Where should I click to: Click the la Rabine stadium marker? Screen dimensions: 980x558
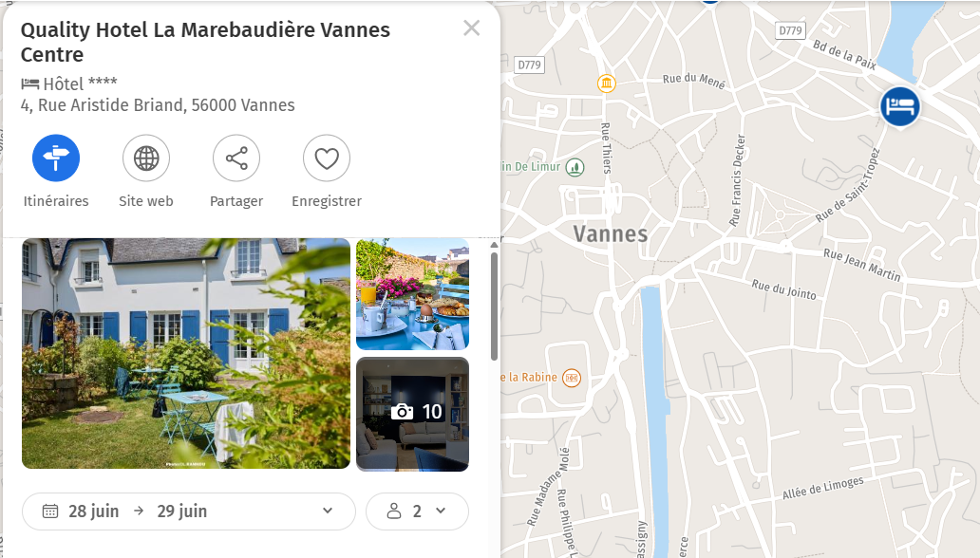pos(572,378)
